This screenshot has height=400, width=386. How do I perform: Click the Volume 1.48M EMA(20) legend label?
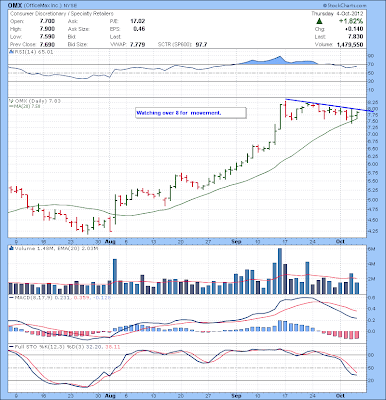click(x=56, y=248)
